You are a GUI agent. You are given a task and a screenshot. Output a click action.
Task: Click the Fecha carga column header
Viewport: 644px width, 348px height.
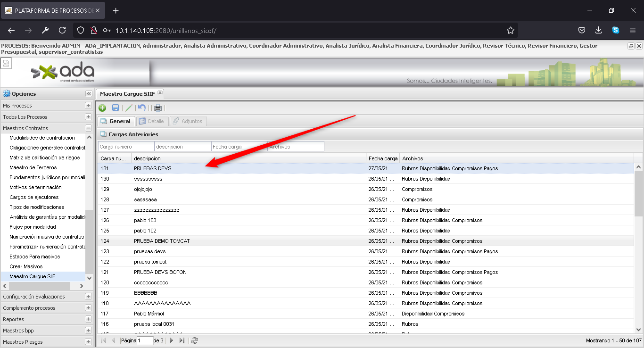coord(382,158)
